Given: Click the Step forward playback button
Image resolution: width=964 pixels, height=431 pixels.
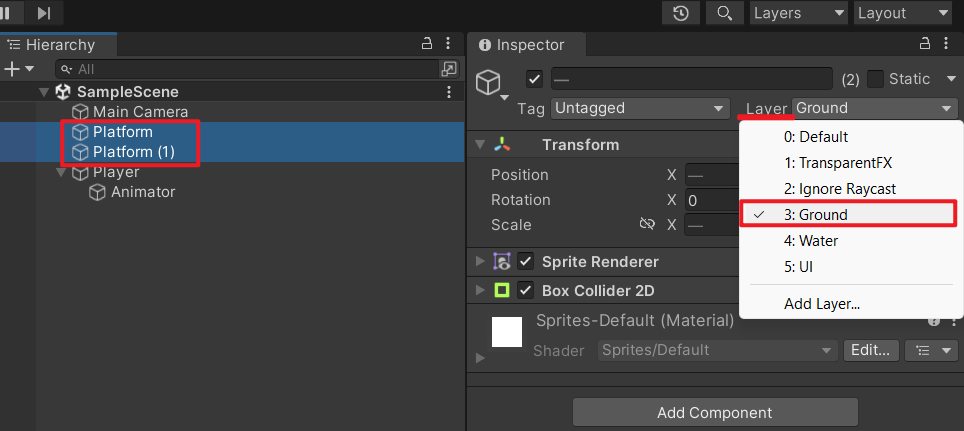Looking at the screenshot, I should pyautogui.click(x=44, y=13).
